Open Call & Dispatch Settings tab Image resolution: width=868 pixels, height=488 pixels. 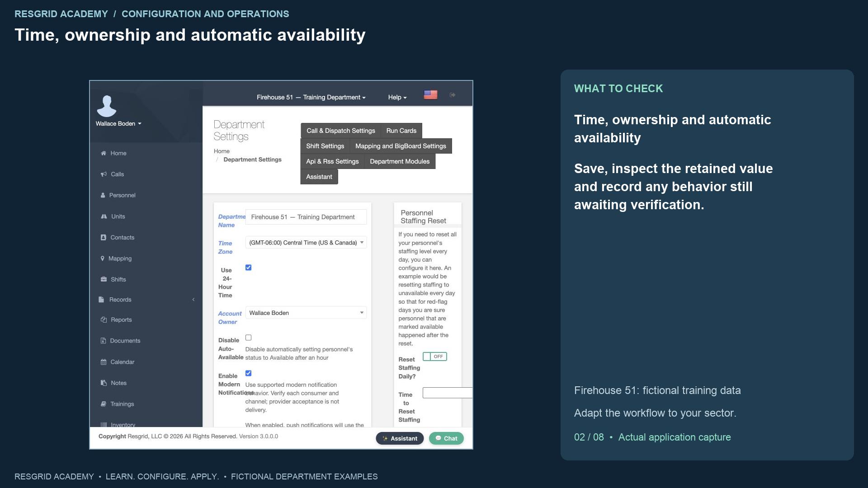point(341,131)
